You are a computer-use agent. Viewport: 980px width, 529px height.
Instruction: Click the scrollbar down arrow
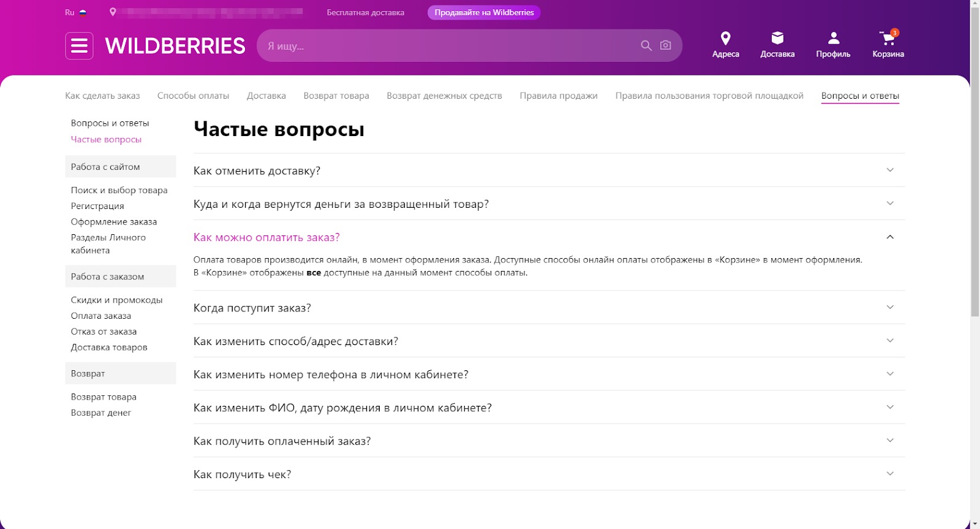tap(975, 525)
